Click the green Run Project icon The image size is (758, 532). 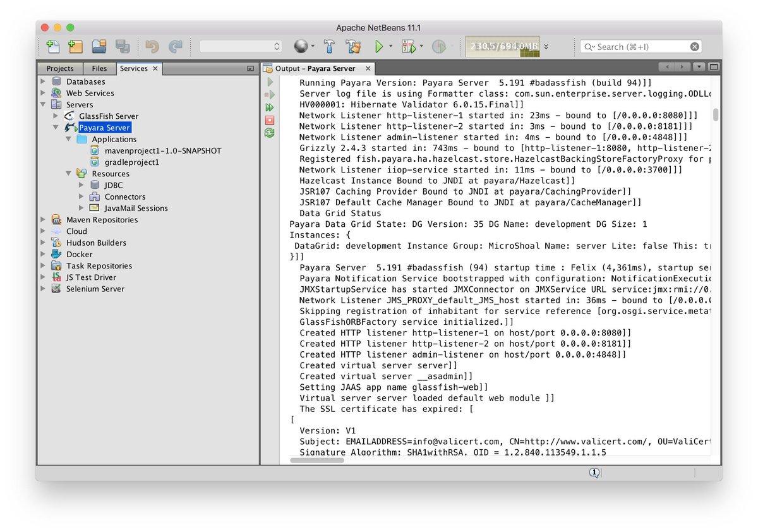379,46
